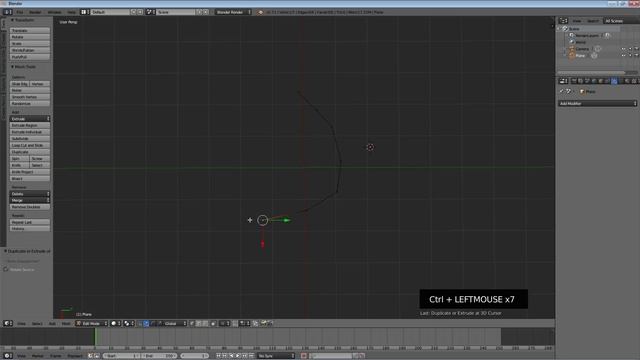Play the animation in reverse
The image size is (640, 360).
(x=231, y=356)
